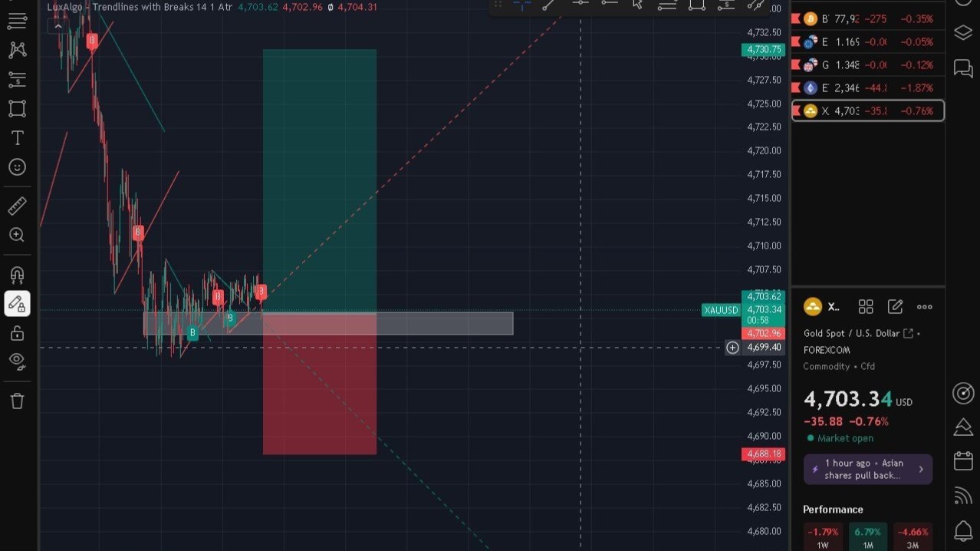Screen dimensions: 980x551
Task: Open the edit note icon for the symbol
Action: click(895, 307)
